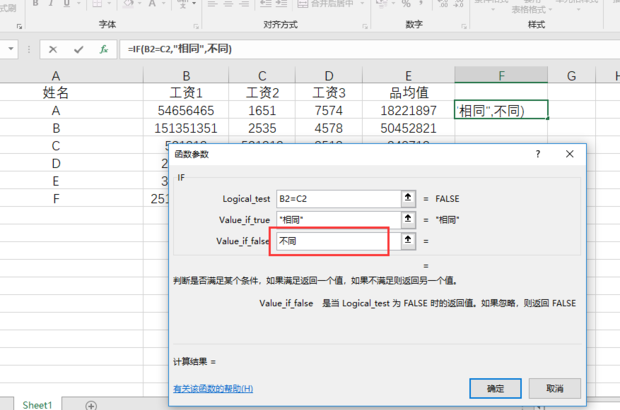
Task: Align text left in the alignment group
Action: pos(212,4)
